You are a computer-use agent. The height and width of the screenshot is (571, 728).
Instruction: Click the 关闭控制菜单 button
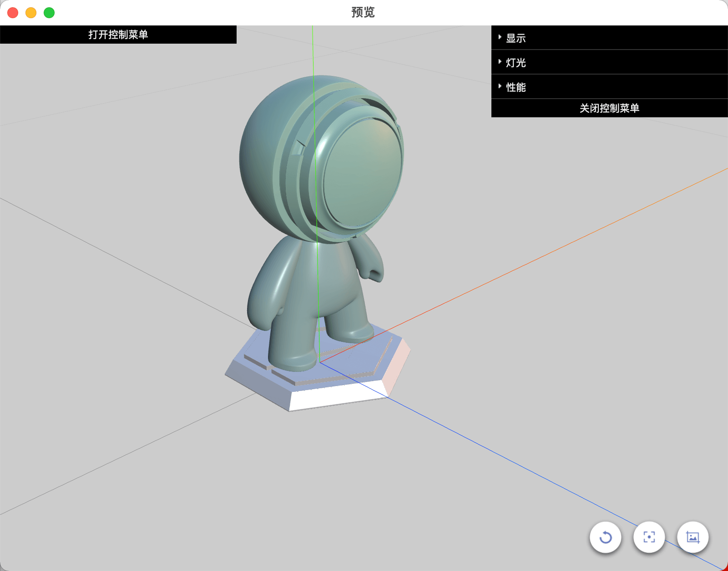coord(610,108)
